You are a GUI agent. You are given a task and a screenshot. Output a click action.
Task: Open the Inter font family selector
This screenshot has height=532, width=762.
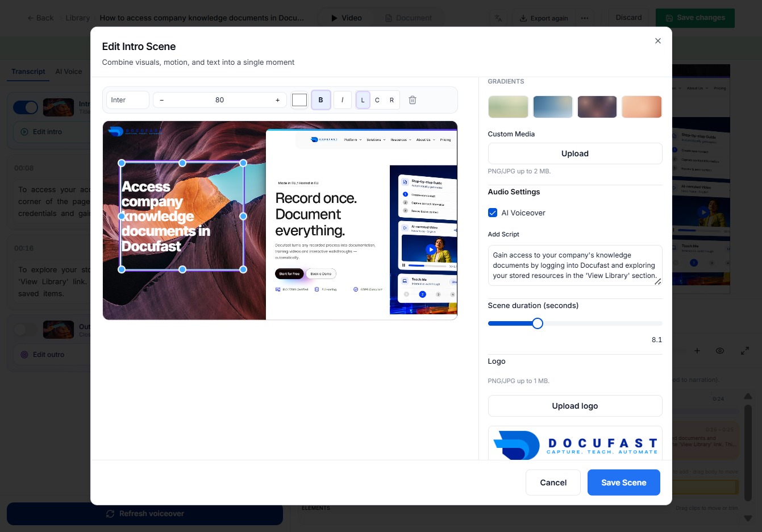pyautogui.click(x=128, y=100)
